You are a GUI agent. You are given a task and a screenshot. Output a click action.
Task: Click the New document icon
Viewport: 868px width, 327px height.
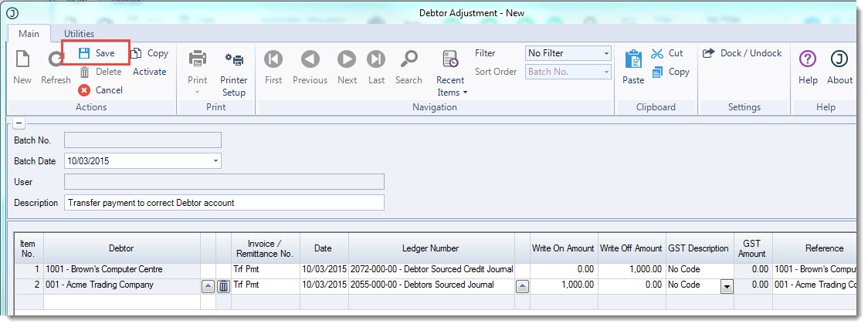(22, 59)
